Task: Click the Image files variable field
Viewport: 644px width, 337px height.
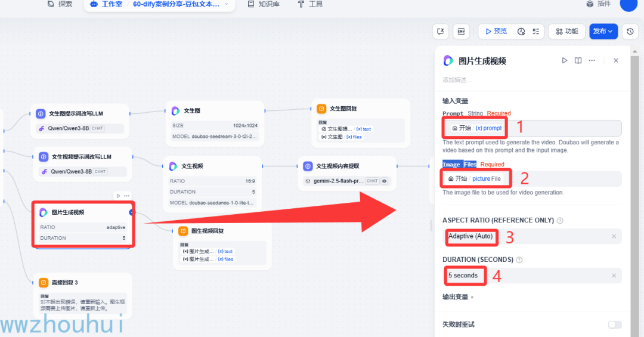Action: (x=532, y=179)
